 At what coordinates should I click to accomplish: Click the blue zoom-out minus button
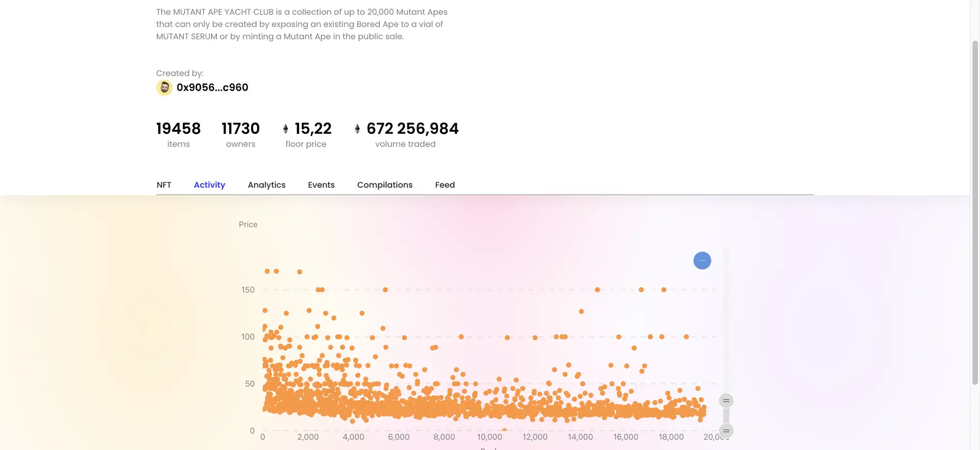pyautogui.click(x=702, y=260)
